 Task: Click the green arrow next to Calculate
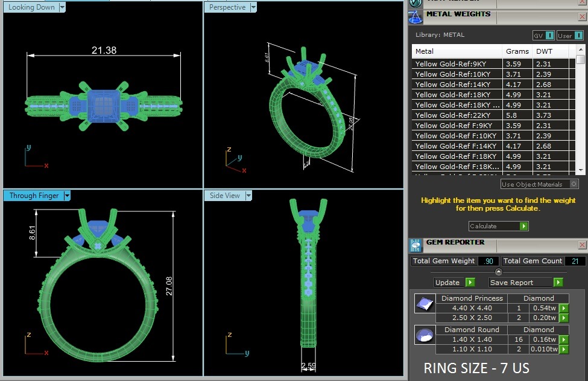pyautogui.click(x=524, y=226)
